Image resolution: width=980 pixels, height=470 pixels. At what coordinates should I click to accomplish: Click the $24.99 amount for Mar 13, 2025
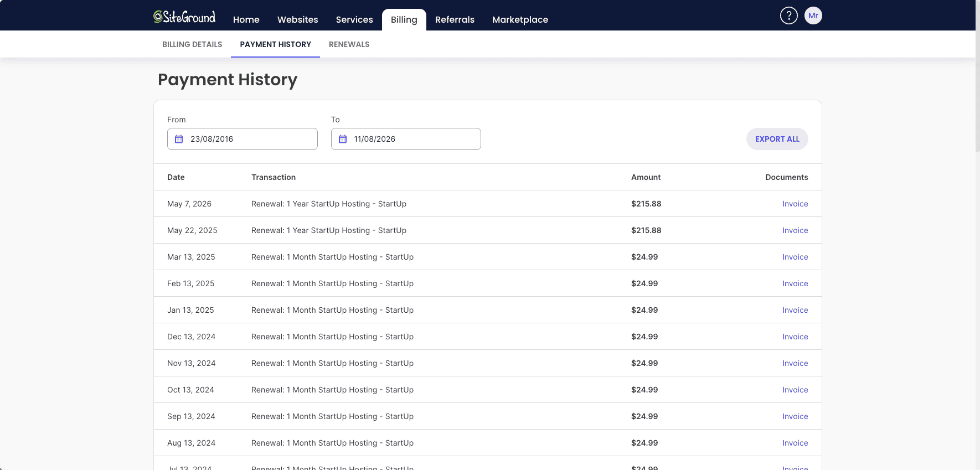[644, 257]
